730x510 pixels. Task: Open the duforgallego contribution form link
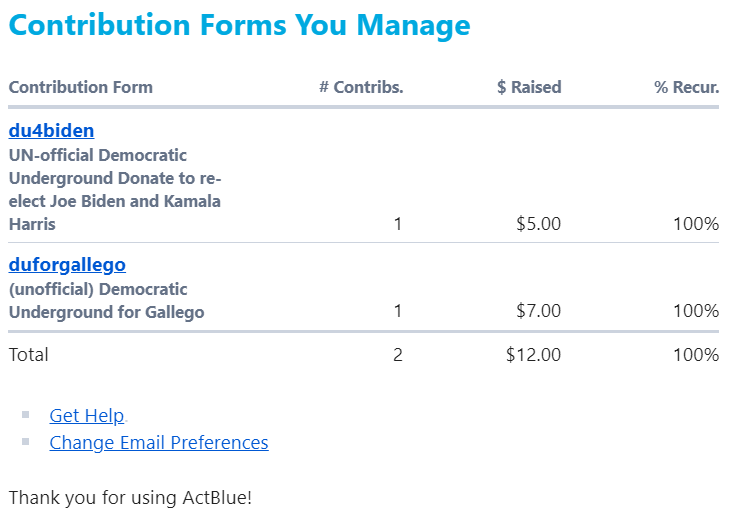point(67,265)
